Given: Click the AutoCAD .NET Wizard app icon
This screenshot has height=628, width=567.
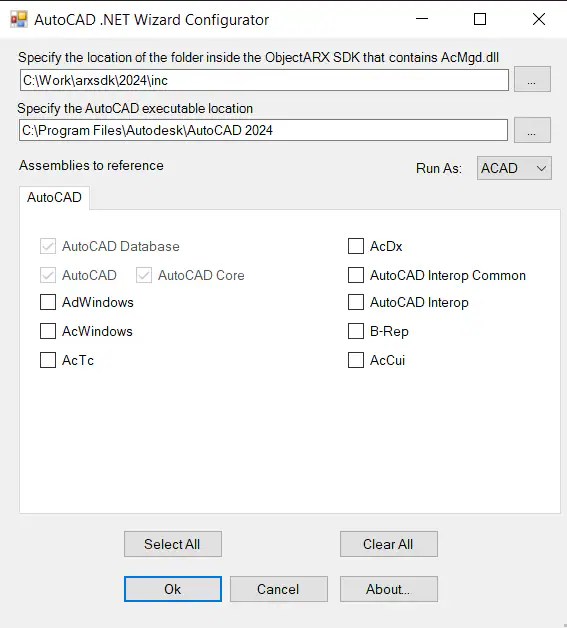Looking at the screenshot, I should click(x=19, y=19).
